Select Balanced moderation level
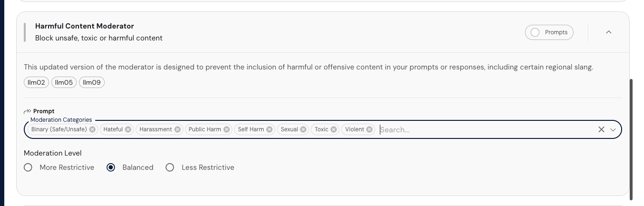Image resolution: width=644 pixels, height=206 pixels. coord(111,167)
